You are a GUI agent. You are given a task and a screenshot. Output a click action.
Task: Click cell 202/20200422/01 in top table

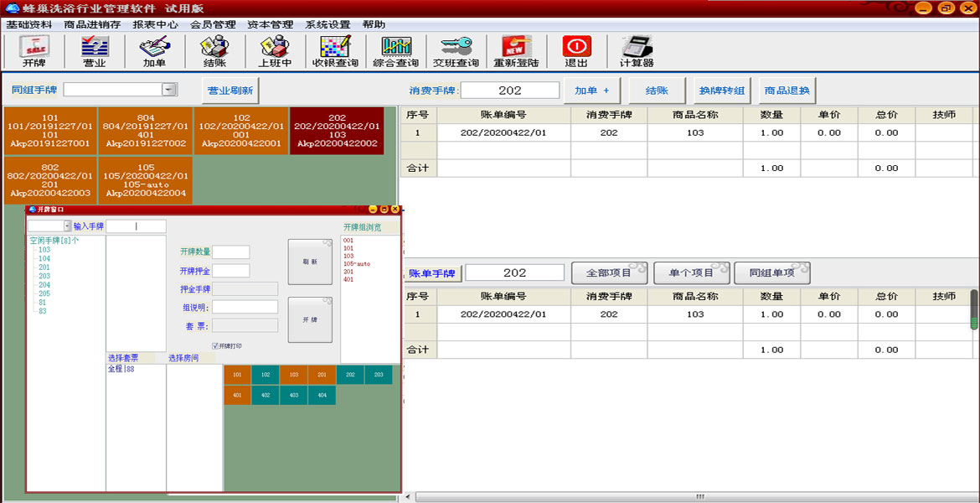[x=503, y=132]
